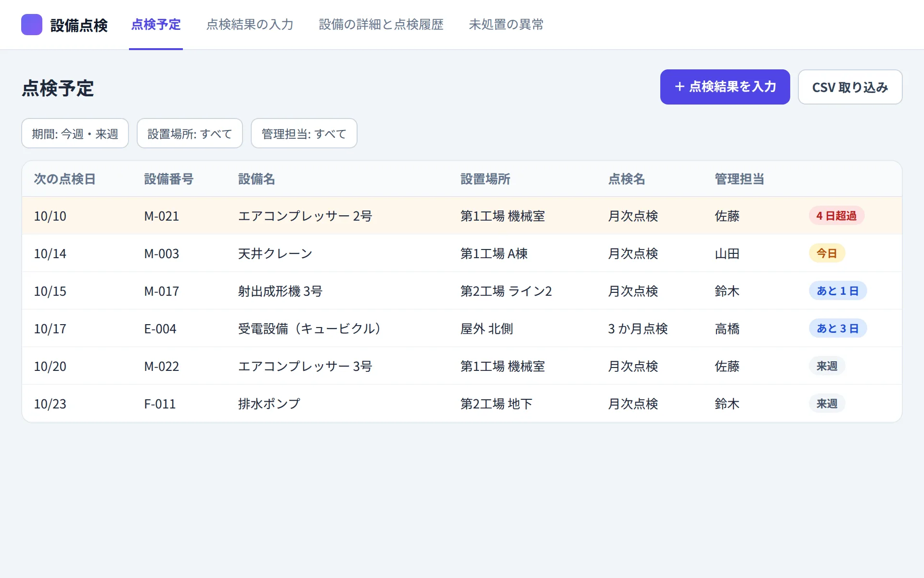Click manager 山田 in the table
924x578 pixels.
[x=727, y=253]
